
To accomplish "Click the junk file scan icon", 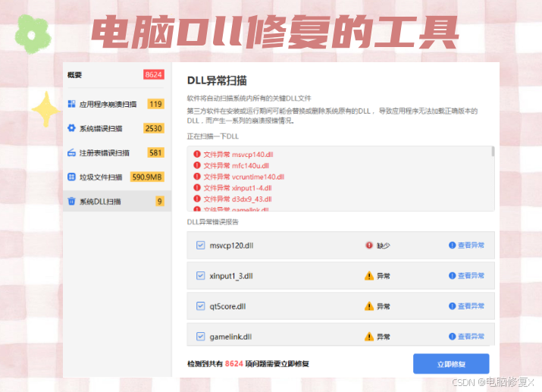I will click(x=71, y=177).
